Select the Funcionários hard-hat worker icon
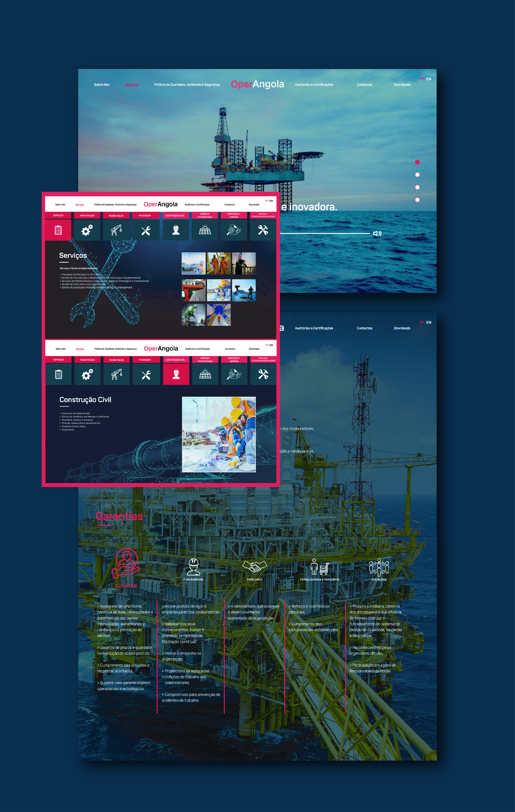Viewport: 515px width, 812px height. pos(193,567)
